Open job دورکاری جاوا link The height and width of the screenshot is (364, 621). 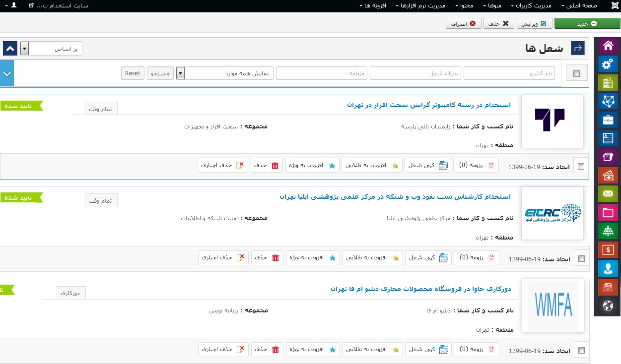(421, 289)
